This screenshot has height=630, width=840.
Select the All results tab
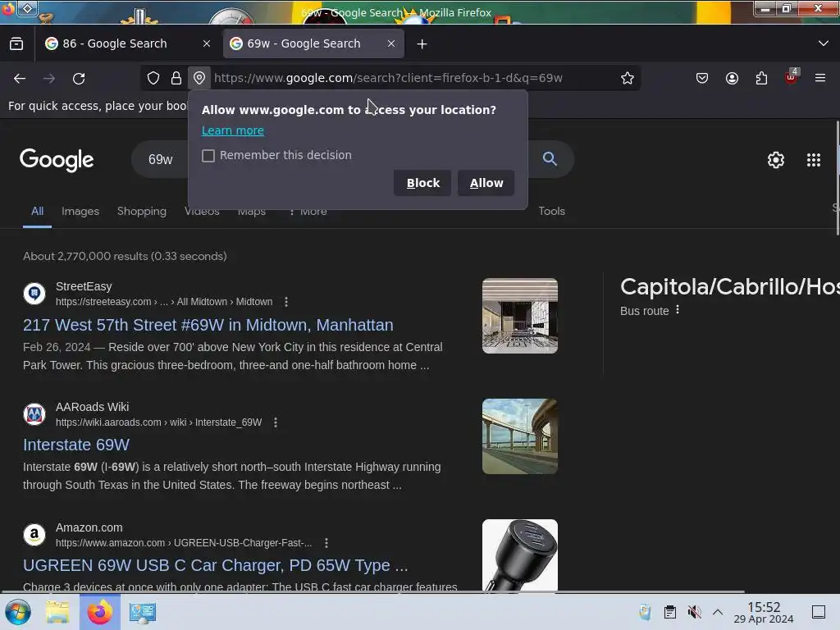tap(37, 211)
